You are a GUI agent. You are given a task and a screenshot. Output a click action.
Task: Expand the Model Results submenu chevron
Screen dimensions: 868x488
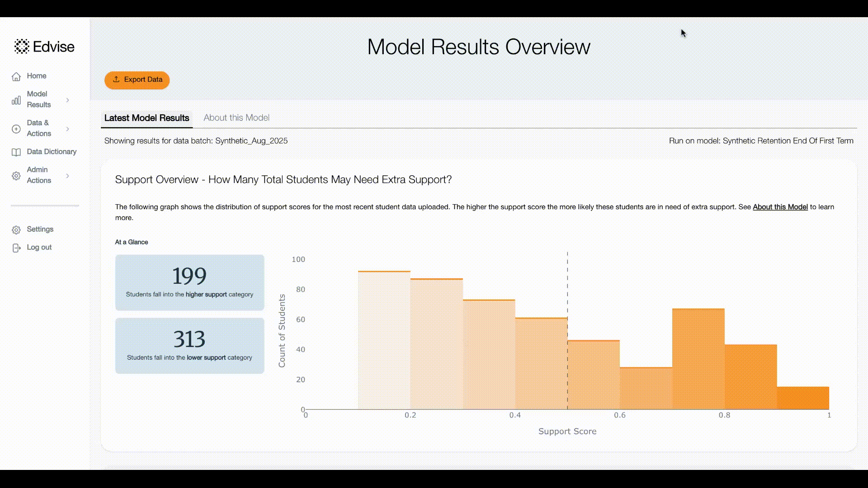point(68,100)
